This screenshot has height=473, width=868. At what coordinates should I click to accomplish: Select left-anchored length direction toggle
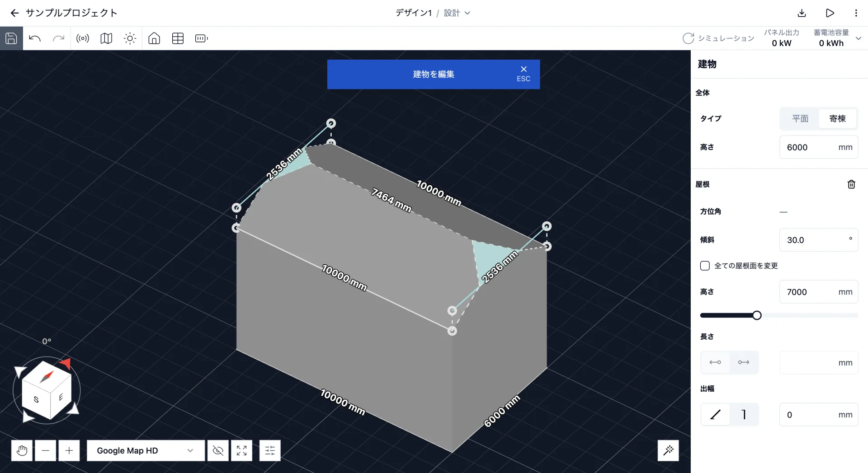715,362
